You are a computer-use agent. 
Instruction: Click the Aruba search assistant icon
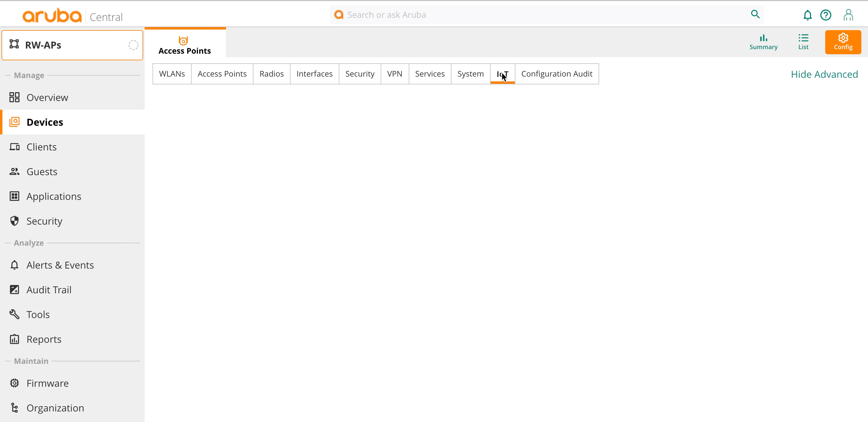339,14
